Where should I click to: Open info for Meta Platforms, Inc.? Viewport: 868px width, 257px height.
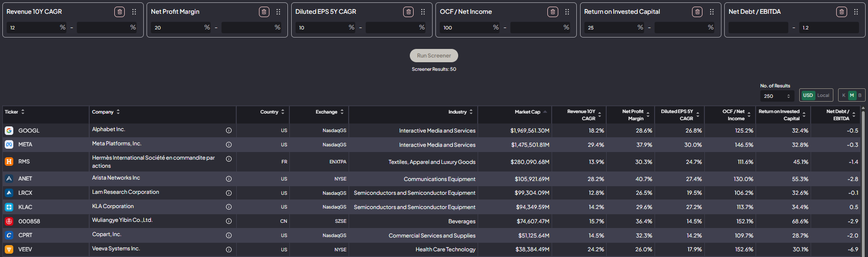coord(229,144)
